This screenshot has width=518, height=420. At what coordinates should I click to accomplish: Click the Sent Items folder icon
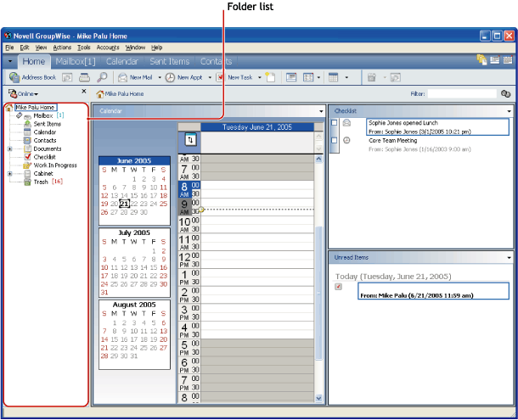(27, 124)
